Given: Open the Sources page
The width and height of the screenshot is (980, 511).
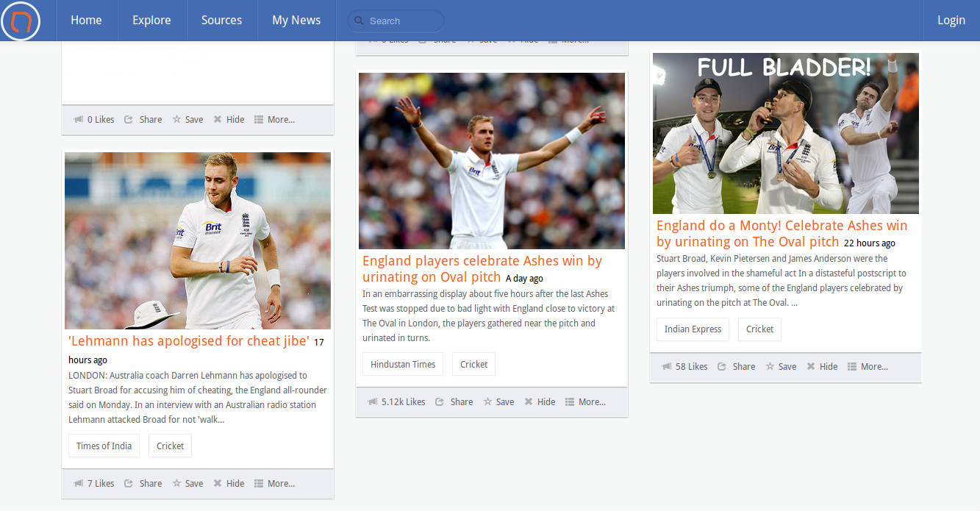Looking at the screenshot, I should click(x=221, y=21).
